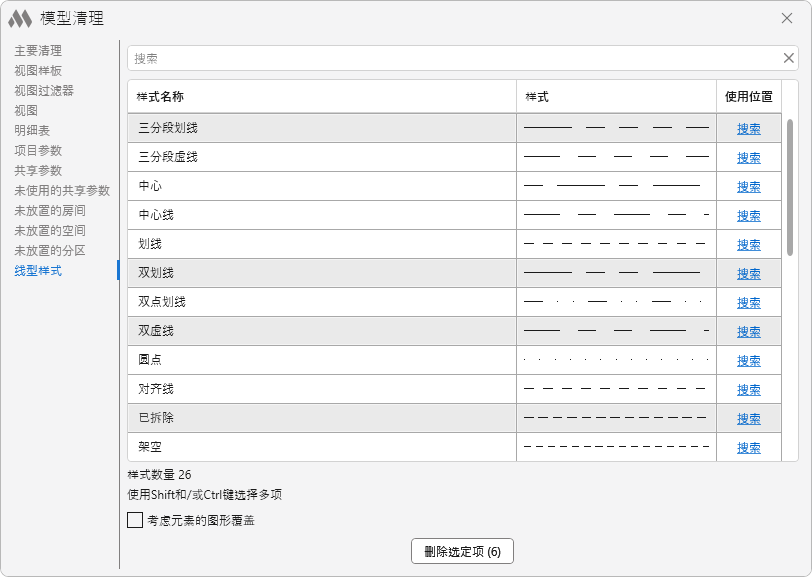
Task: Open 未放置的分区 section
Action: (50, 251)
